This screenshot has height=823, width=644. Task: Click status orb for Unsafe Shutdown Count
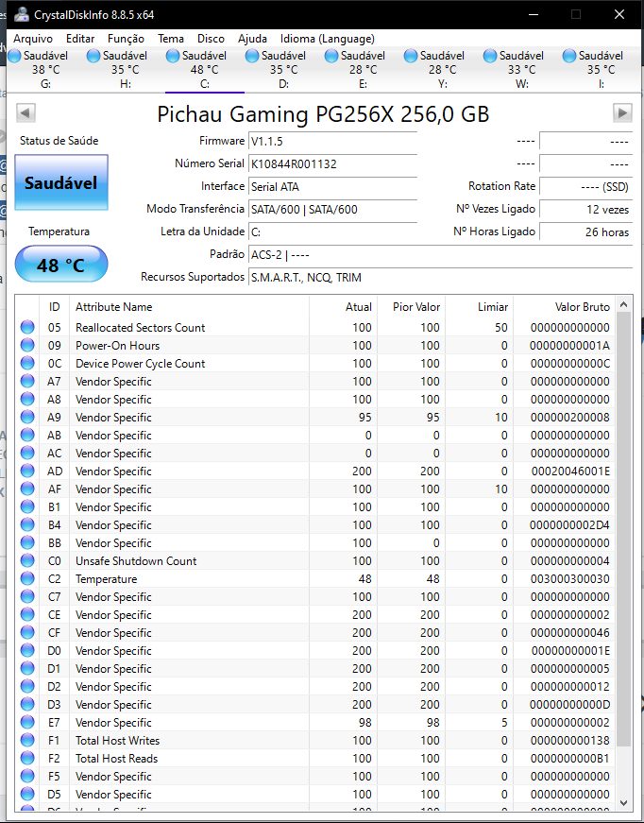27,561
